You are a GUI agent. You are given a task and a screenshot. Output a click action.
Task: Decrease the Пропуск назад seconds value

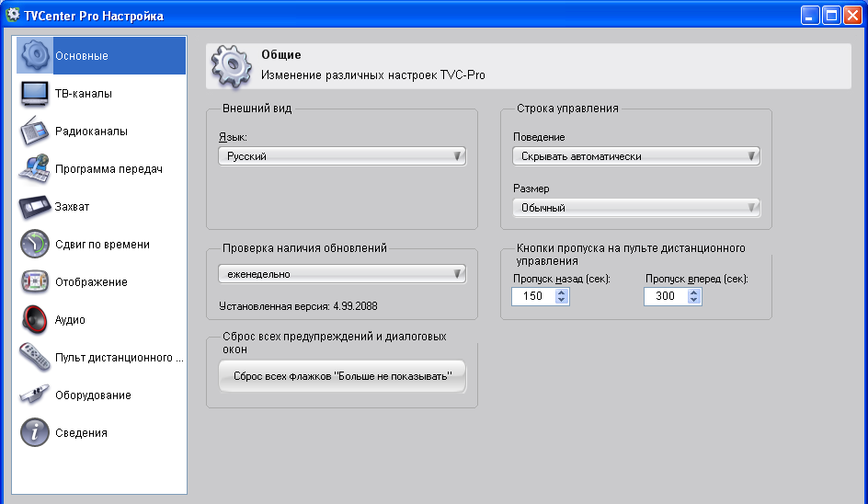pos(561,300)
